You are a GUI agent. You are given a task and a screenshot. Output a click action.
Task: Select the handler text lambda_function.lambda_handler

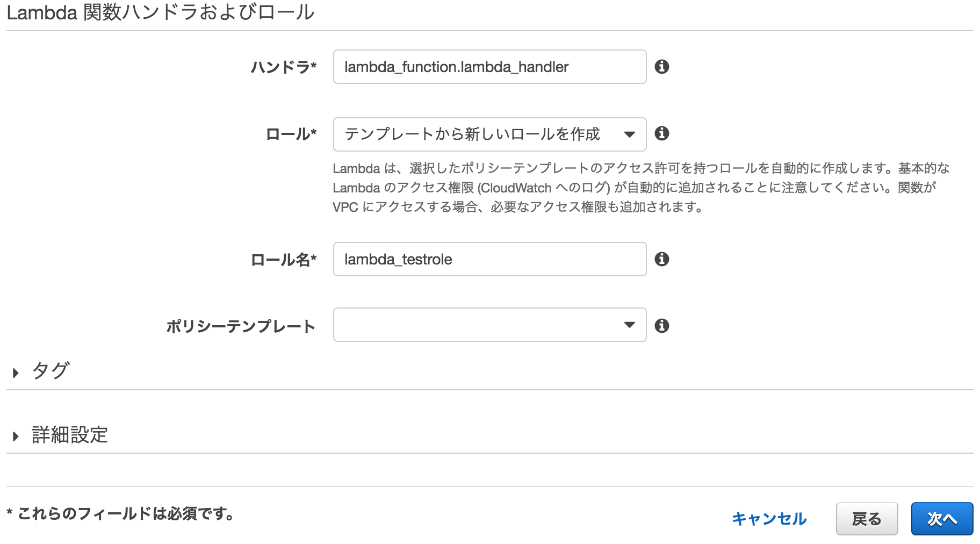pyautogui.click(x=456, y=67)
